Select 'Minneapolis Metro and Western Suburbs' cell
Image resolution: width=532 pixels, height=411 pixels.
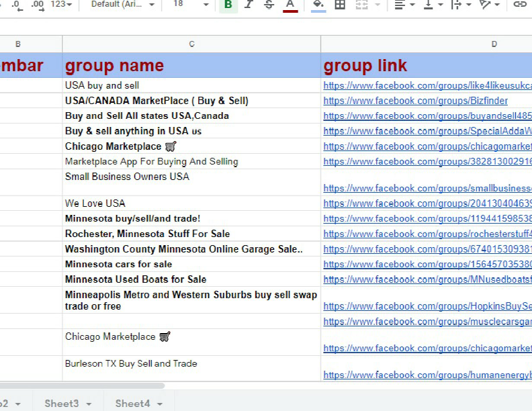coord(191,300)
